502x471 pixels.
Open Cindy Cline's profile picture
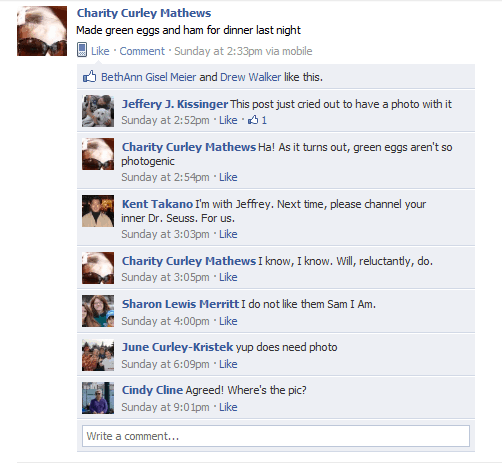coord(98,398)
